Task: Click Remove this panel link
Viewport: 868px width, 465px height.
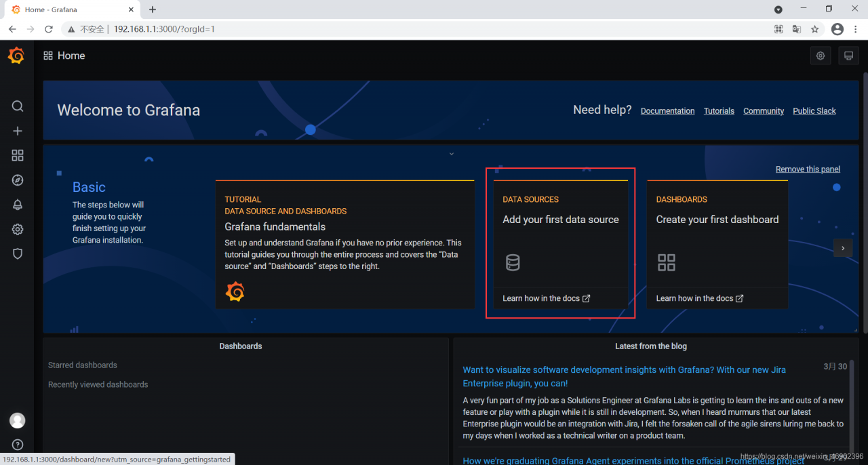Action: click(x=808, y=169)
